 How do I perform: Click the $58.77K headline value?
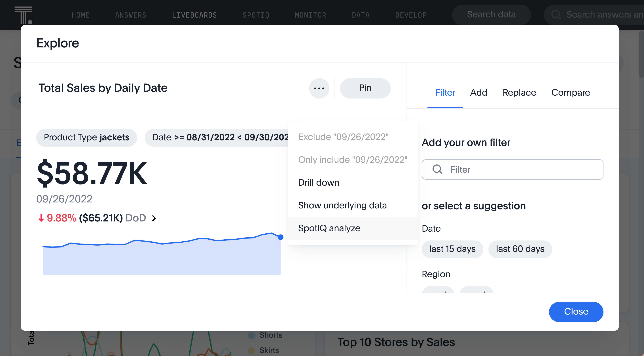[x=92, y=173]
